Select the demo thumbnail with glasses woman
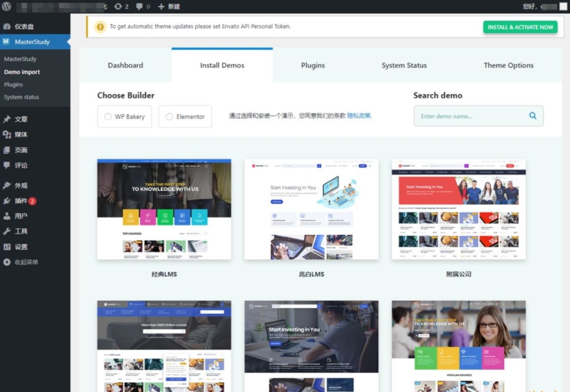The width and height of the screenshot is (570, 392). [459, 346]
